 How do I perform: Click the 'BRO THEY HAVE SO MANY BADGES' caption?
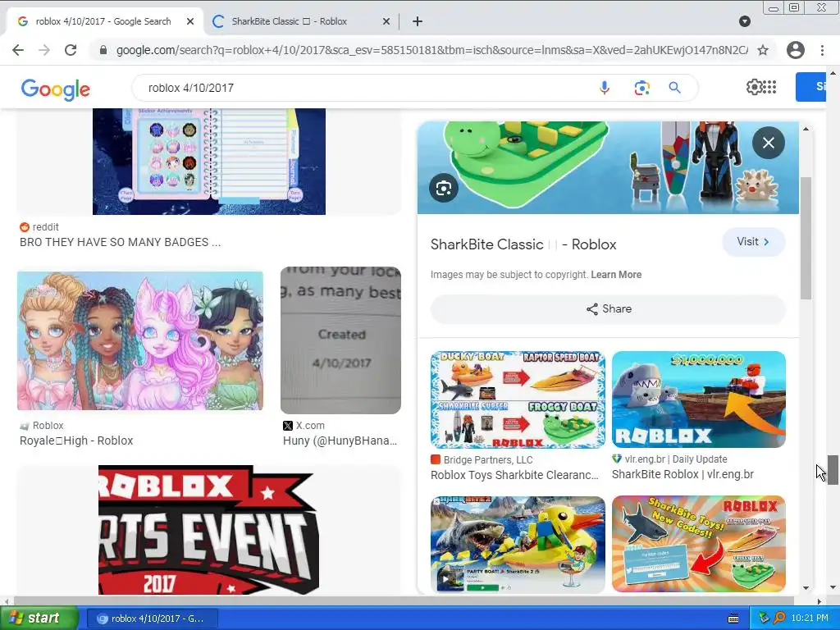(120, 242)
